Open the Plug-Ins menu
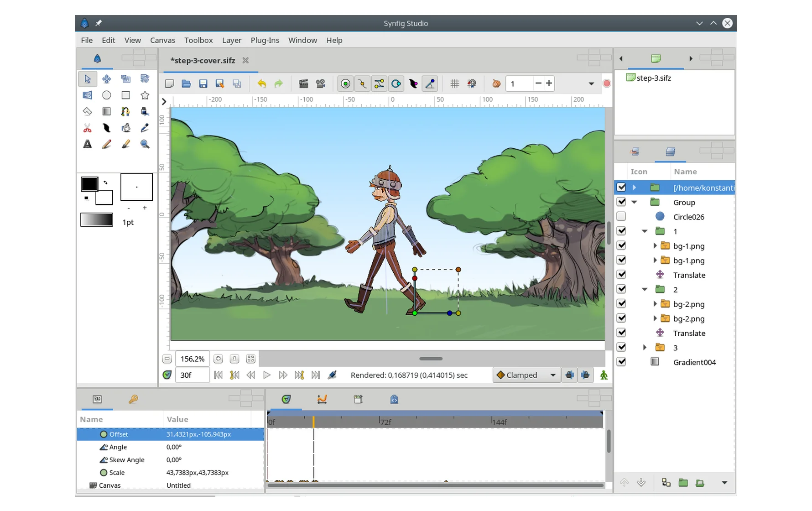812x511 pixels. pyautogui.click(x=265, y=40)
